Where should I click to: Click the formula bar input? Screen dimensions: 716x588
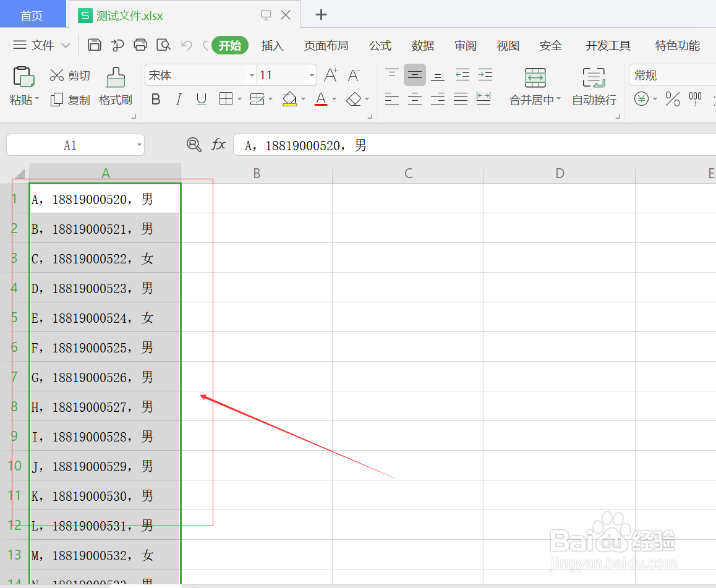pyautogui.click(x=474, y=145)
